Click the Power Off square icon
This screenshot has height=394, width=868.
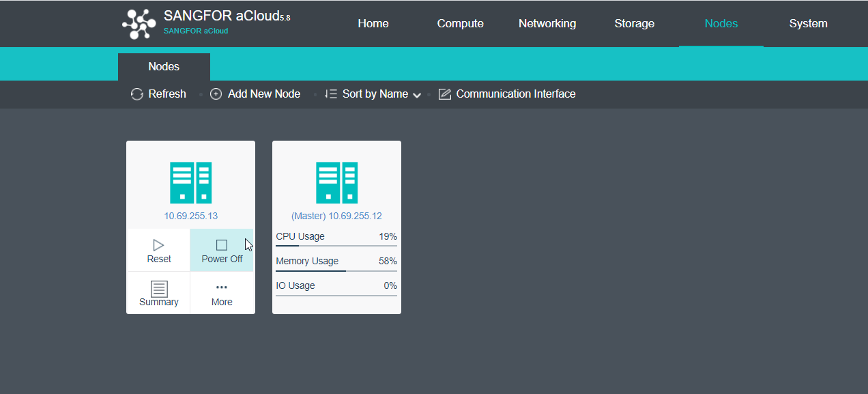tap(222, 244)
